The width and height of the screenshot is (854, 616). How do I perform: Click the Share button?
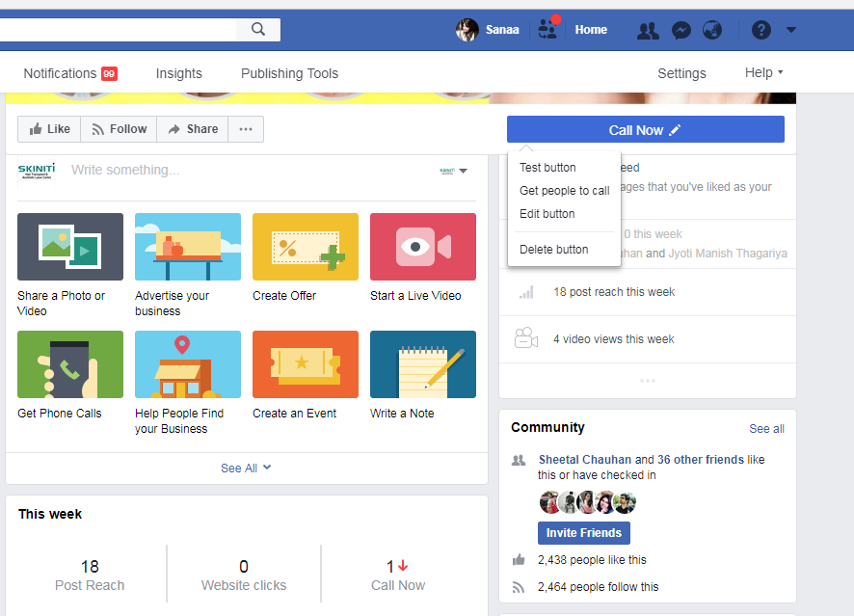tap(193, 129)
